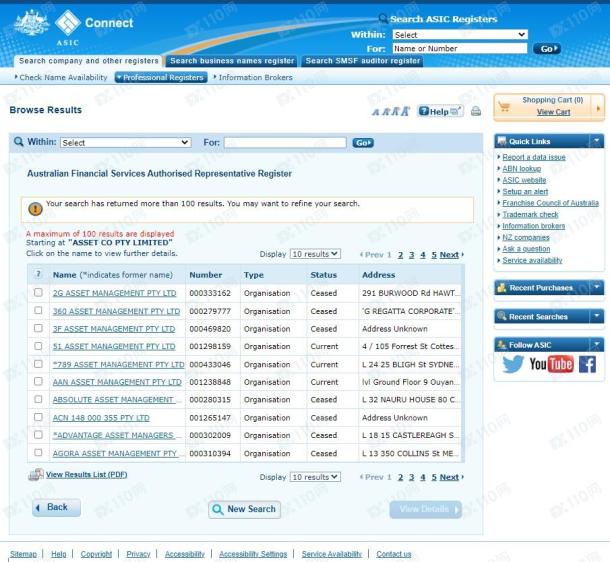Click the Recent Purchases panel icon

point(502,287)
